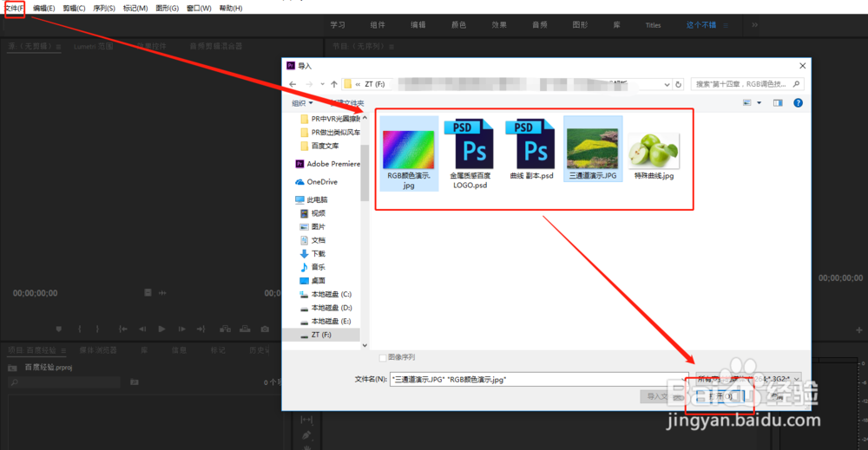The image size is (868, 450).
Task: Refresh the current folder listing
Action: pos(678,85)
